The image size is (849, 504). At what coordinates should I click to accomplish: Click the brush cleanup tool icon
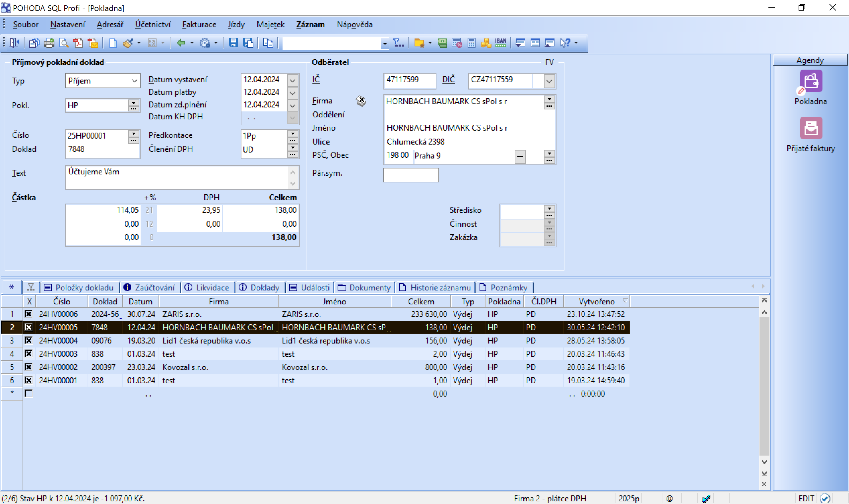[128, 43]
